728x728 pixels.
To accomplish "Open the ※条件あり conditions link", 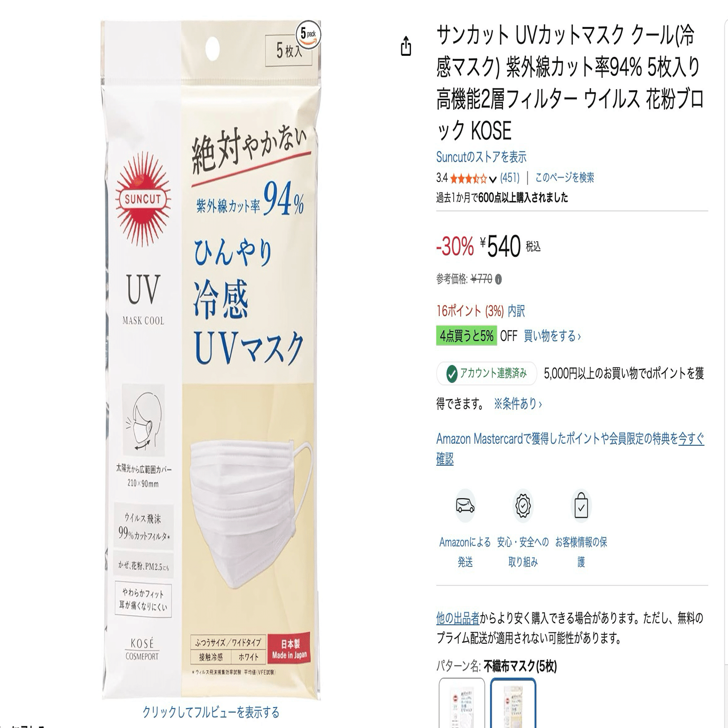I will tap(518, 403).
